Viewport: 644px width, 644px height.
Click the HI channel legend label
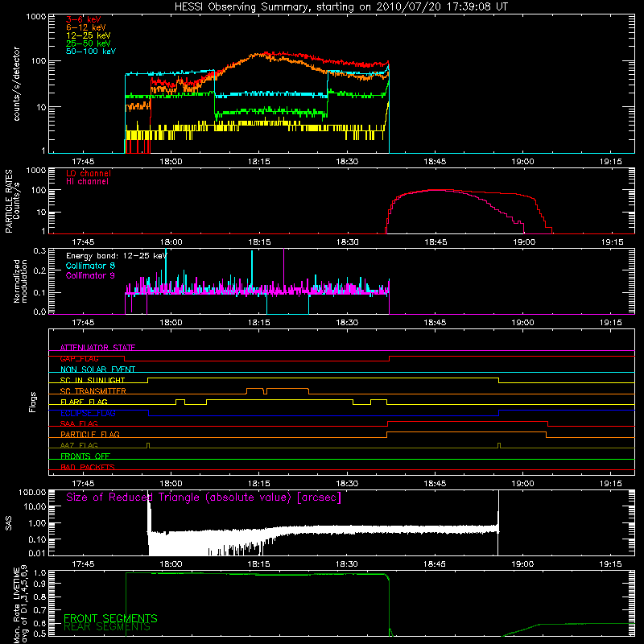pyautogui.click(x=88, y=181)
